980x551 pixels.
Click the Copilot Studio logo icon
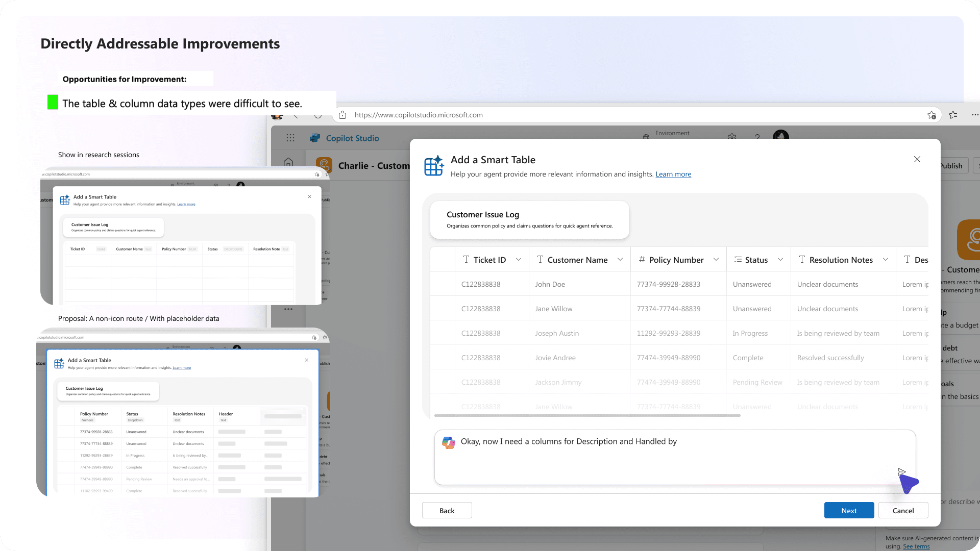pos(315,138)
